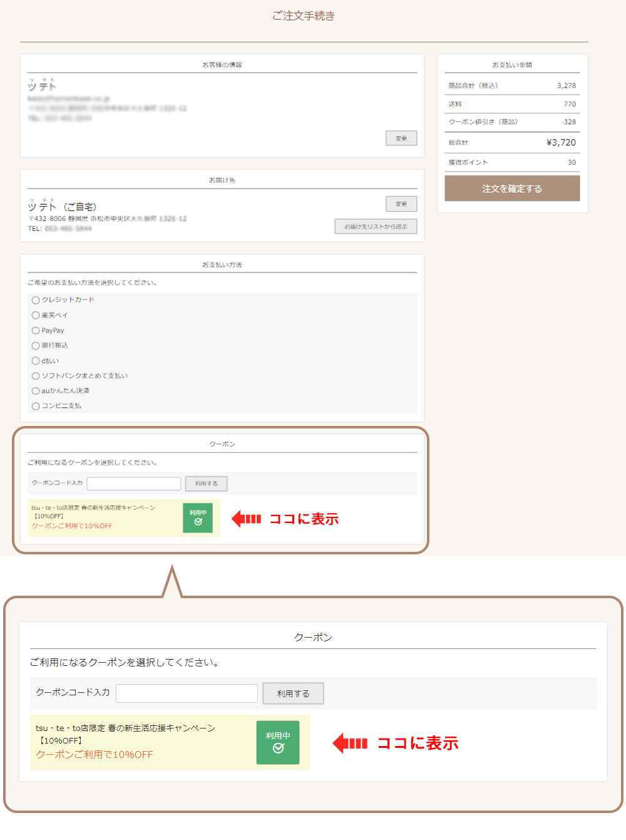Image resolution: width=626 pixels, height=840 pixels.
Task: Click the small クーポンコード入力 text field
Action: tap(134, 484)
